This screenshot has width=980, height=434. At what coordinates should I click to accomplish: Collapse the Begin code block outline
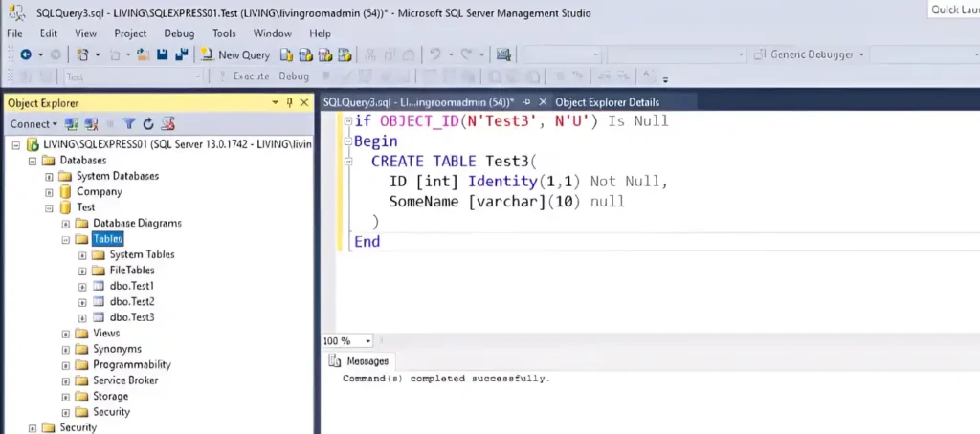348,141
